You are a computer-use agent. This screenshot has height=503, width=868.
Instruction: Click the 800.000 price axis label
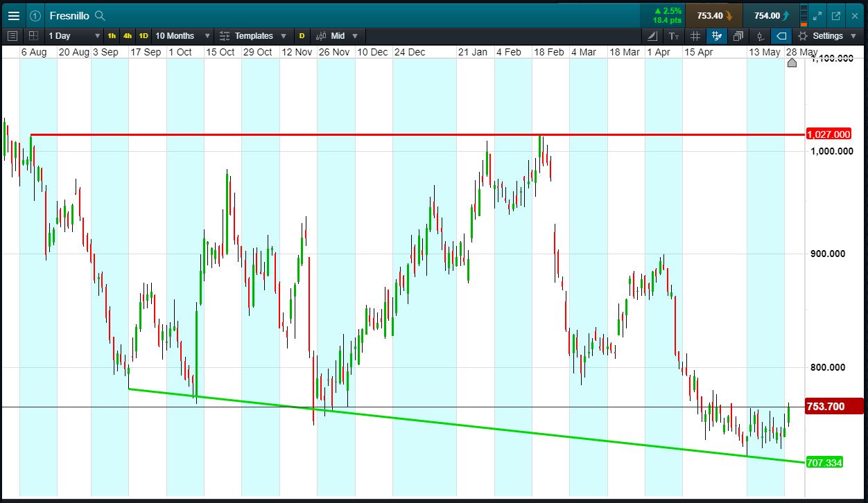[828, 367]
